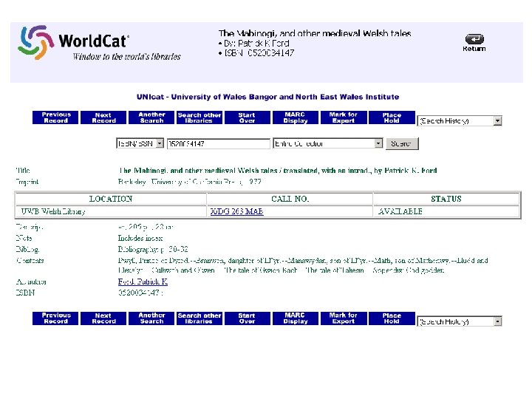532x399 pixels.
Task: Click Another Search in bottom toolbar
Action: coord(151,318)
